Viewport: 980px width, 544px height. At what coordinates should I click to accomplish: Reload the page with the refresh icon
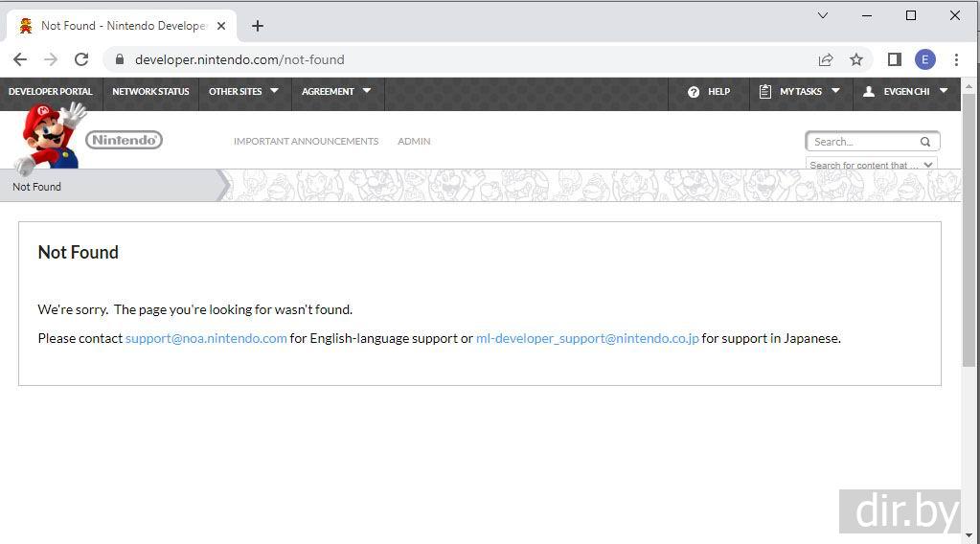click(x=81, y=59)
